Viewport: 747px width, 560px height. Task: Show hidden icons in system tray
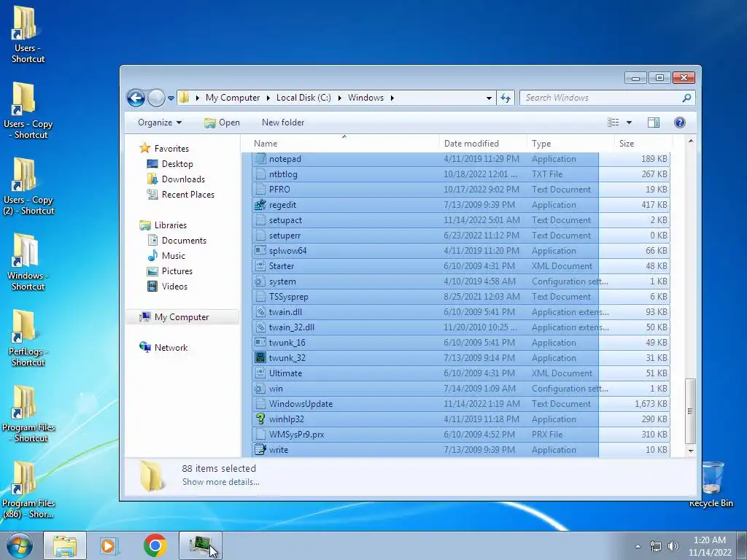coord(638,546)
